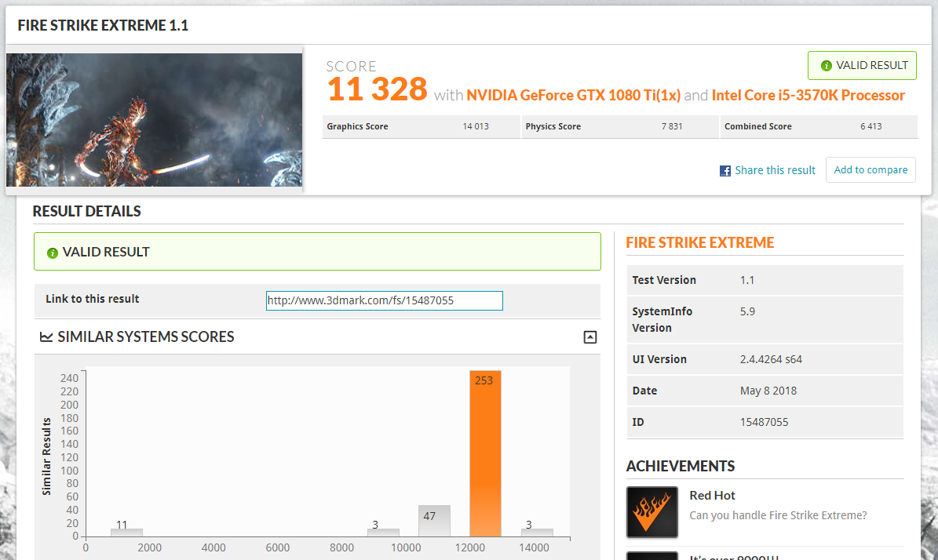Click the Combined Score cell
Image resolution: width=938 pixels, height=560 pixels.
pyautogui.click(x=818, y=127)
